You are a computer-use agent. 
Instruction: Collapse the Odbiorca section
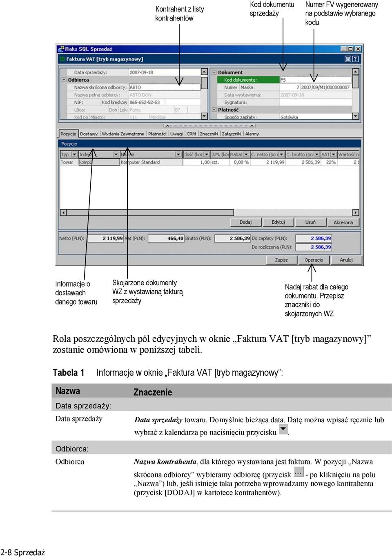(x=64, y=80)
